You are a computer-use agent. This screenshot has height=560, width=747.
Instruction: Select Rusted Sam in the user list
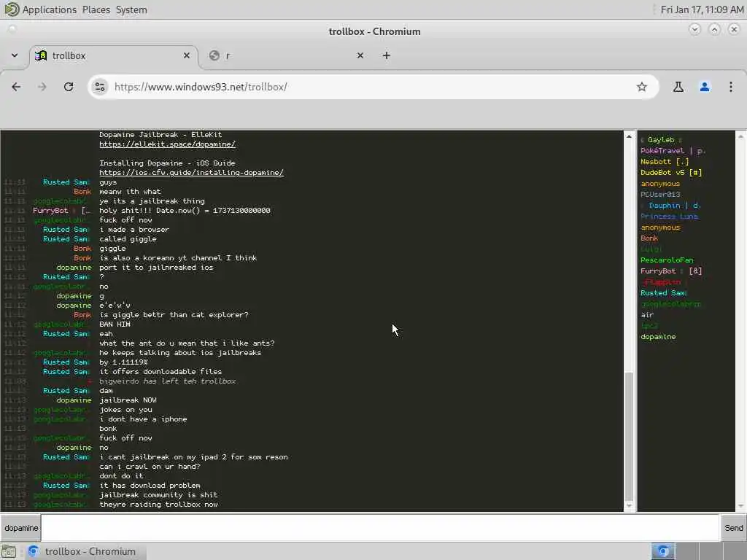click(664, 293)
